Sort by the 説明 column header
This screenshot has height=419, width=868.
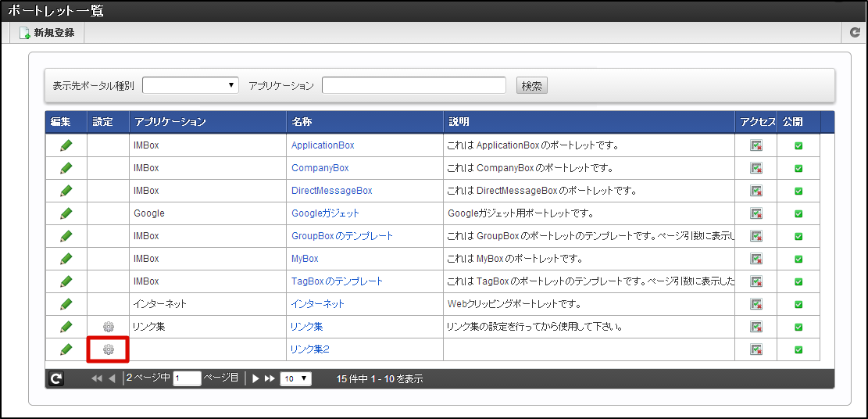pyautogui.click(x=589, y=122)
